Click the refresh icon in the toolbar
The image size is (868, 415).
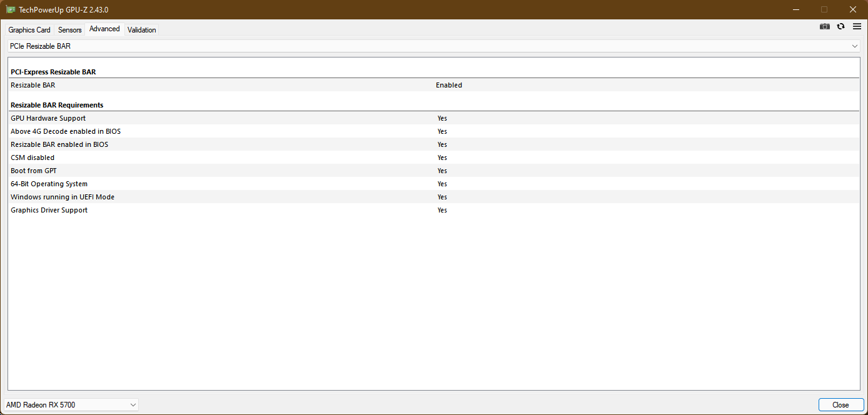point(841,26)
